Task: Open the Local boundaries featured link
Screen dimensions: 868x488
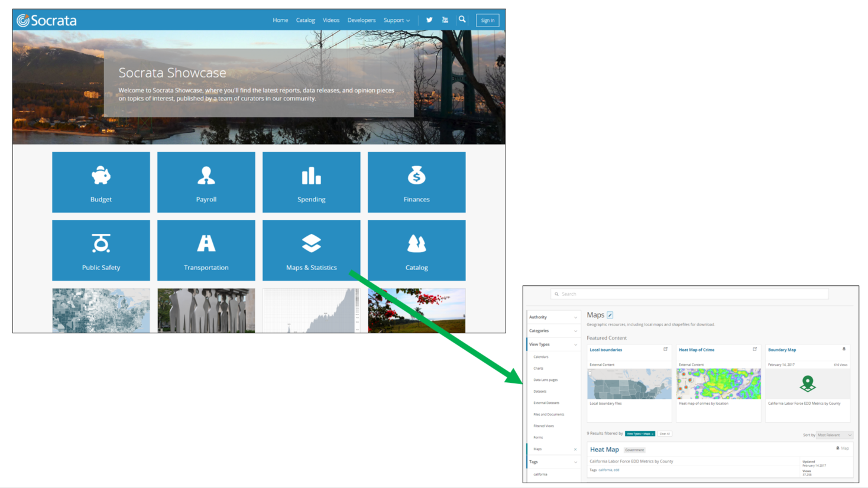Action: (x=605, y=350)
